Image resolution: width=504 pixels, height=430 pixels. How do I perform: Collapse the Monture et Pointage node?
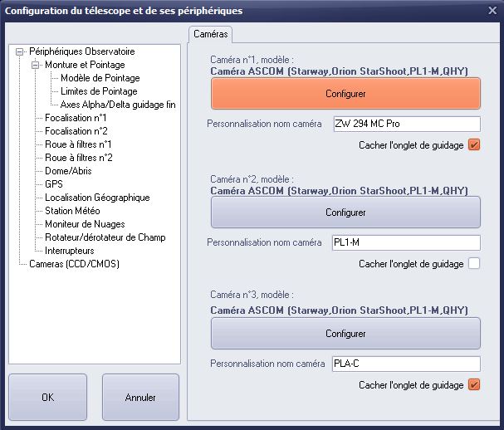36,66
